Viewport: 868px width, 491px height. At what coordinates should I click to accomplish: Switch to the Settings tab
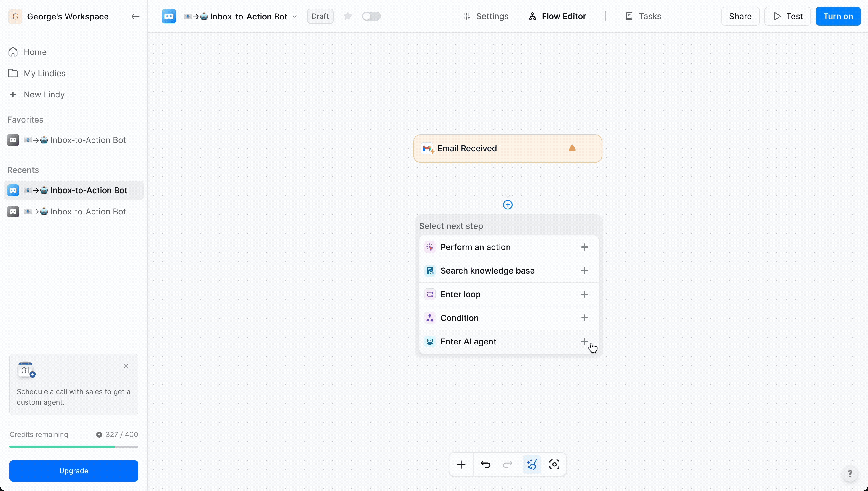486,16
